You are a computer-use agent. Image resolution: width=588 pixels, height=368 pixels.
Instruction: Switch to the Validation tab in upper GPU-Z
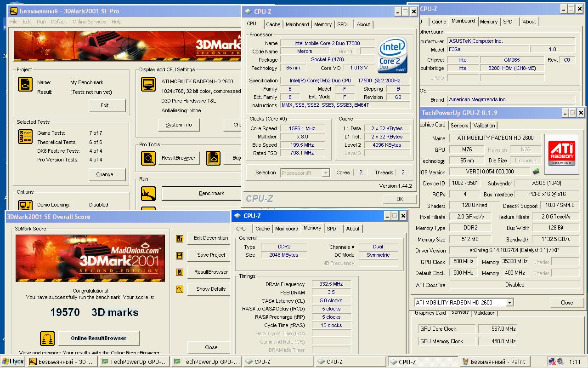click(484, 126)
